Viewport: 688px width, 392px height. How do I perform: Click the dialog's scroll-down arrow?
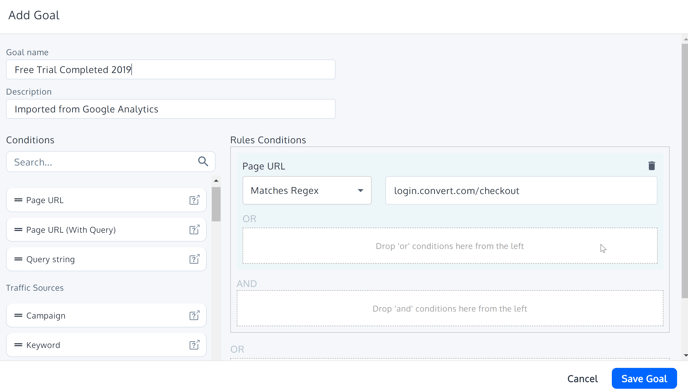click(x=685, y=355)
